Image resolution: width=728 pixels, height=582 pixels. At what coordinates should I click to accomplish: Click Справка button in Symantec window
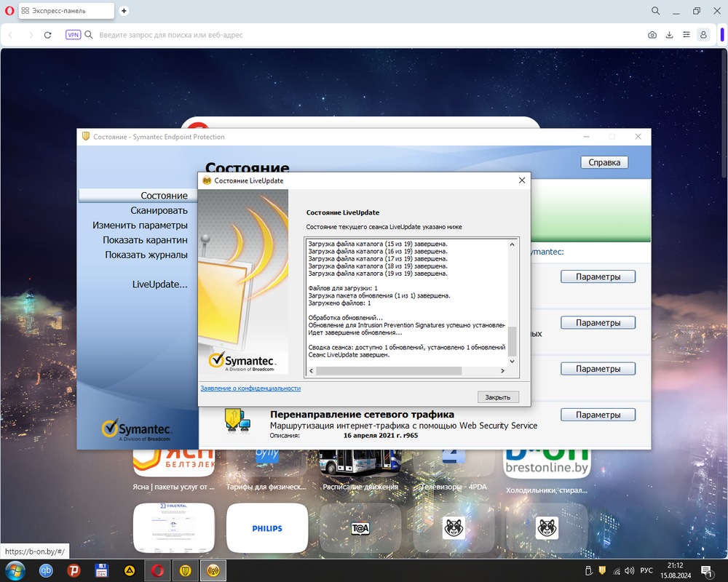tap(604, 162)
